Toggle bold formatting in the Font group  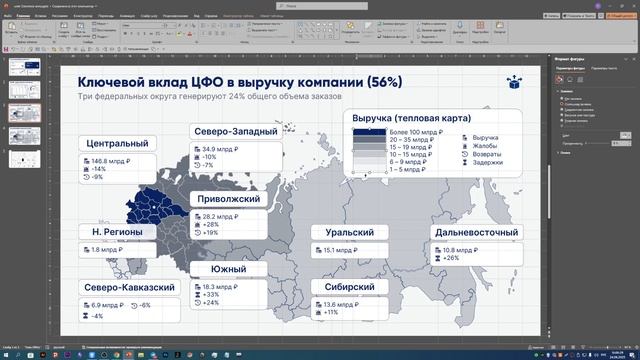(x=125, y=34)
